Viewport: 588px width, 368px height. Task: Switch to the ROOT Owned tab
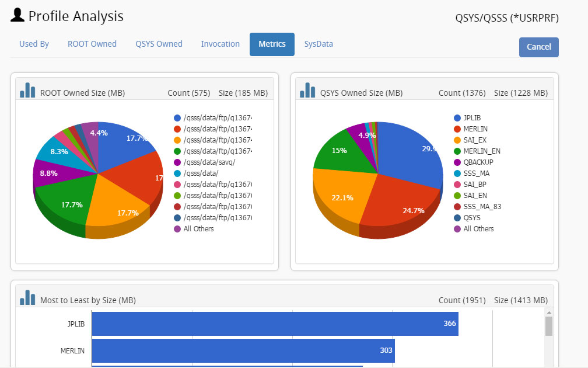click(x=92, y=44)
